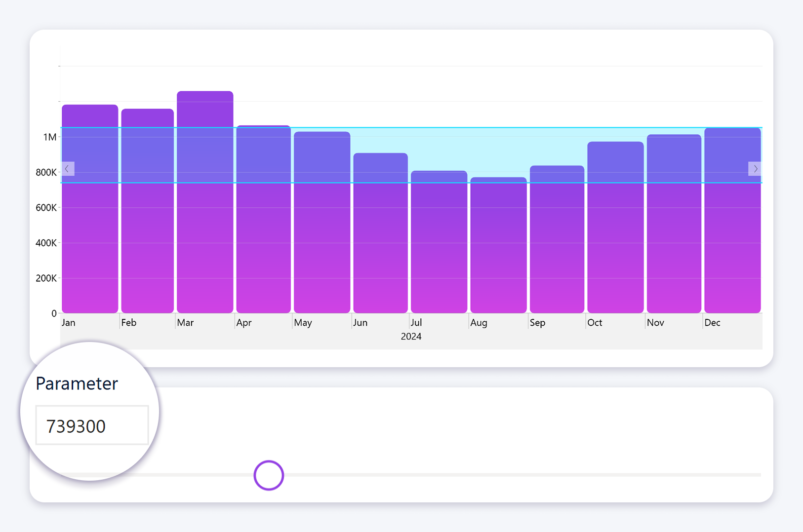
Task: Click the right chevron arrow on chart
Action: tap(755, 169)
